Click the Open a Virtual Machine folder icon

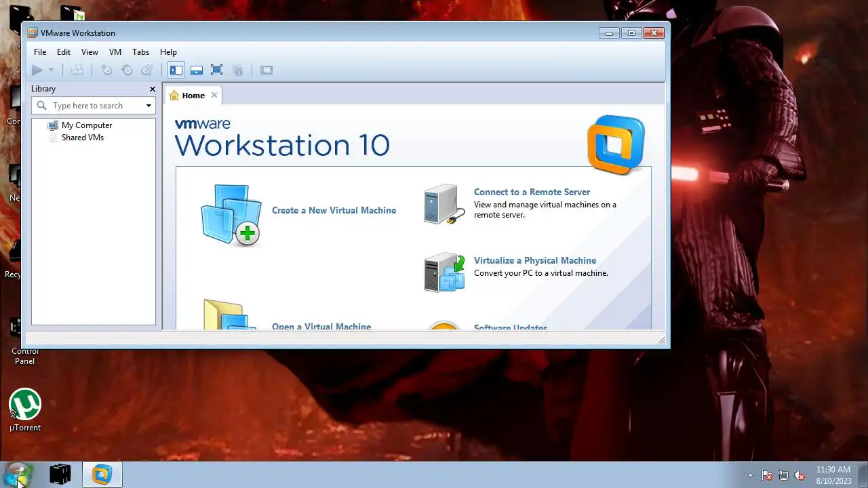pyautogui.click(x=231, y=314)
